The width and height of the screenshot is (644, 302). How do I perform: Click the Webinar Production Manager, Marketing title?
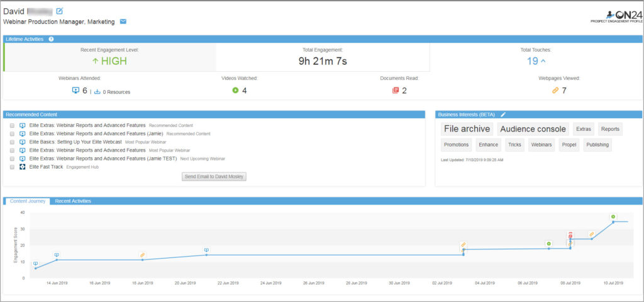[x=59, y=22]
